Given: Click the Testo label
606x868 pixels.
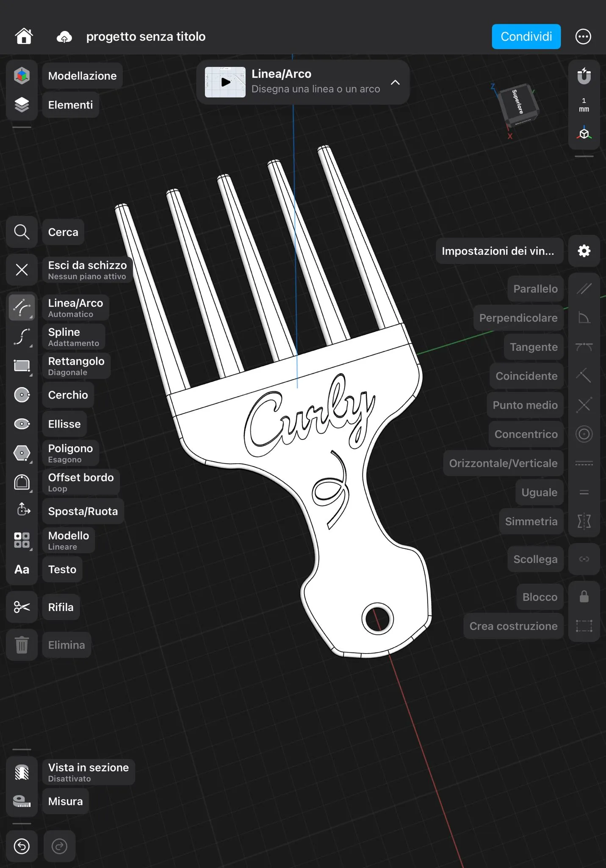Looking at the screenshot, I should [x=62, y=569].
